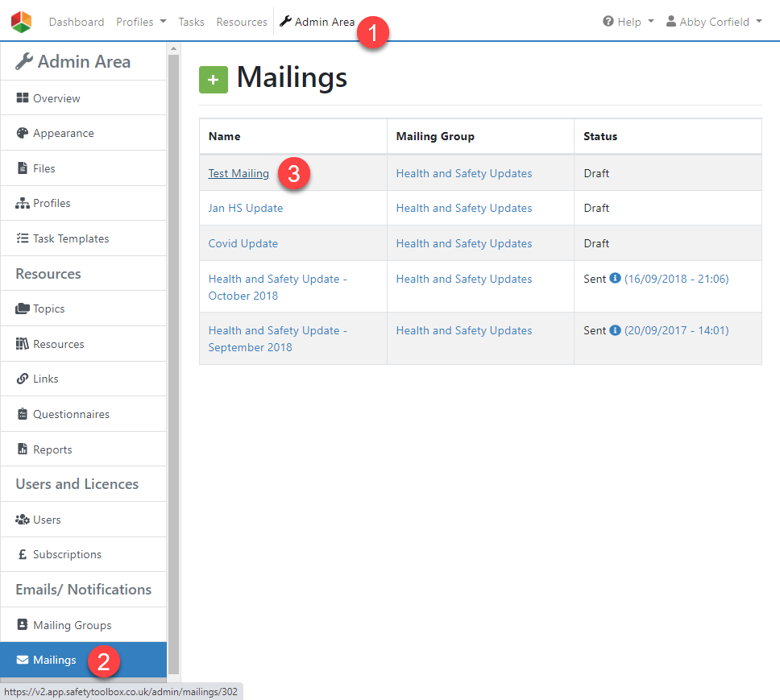Click info icon beside 16/09/2018 sent status
Screen dimensions: 780x700
pyautogui.click(x=615, y=278)
